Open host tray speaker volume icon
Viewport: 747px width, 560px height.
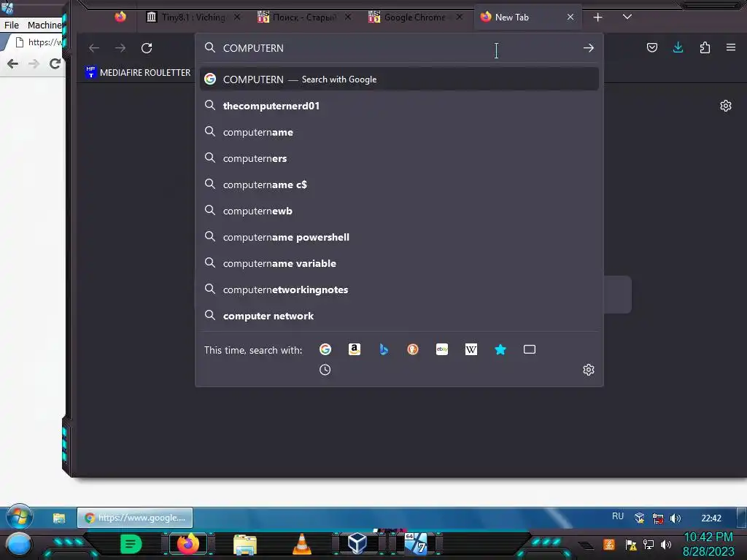[x=666, y=544]
